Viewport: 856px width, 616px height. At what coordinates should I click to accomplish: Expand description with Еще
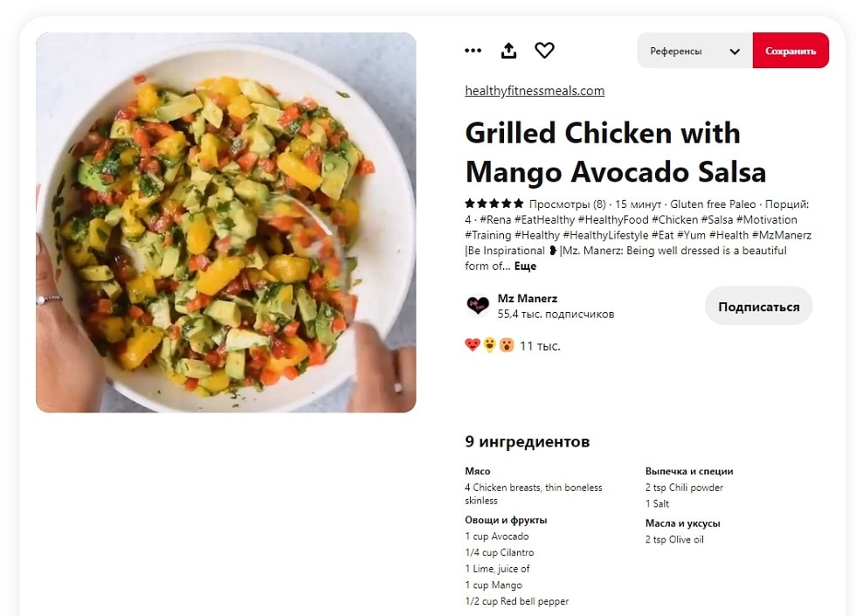coord(525,266)
